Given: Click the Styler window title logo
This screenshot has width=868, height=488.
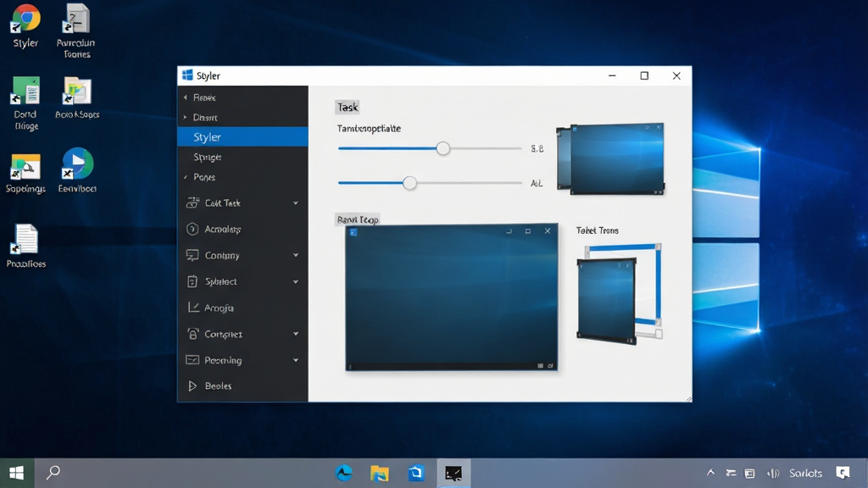Looking at the screenshot, I should 187,75.
